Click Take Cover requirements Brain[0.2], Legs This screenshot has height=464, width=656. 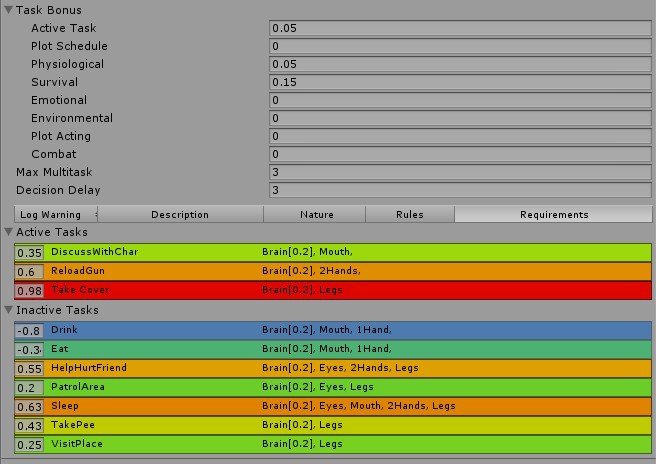point(302,290)
